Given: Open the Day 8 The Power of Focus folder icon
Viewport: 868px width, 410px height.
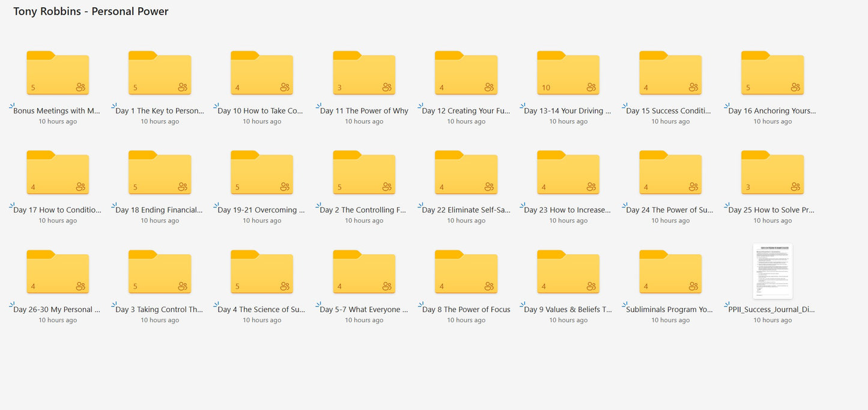Looking at the screenshot, I should (x=466, y=272).
